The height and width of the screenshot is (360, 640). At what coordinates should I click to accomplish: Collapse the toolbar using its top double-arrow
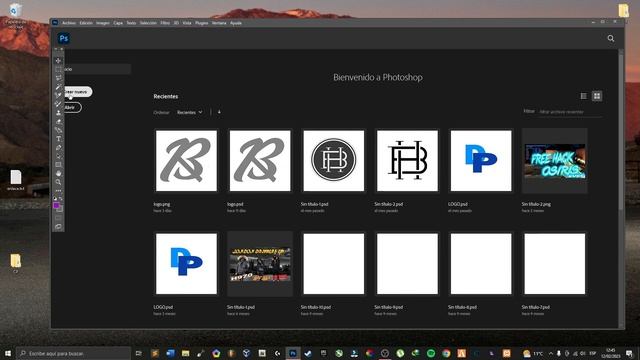point(56,49)
